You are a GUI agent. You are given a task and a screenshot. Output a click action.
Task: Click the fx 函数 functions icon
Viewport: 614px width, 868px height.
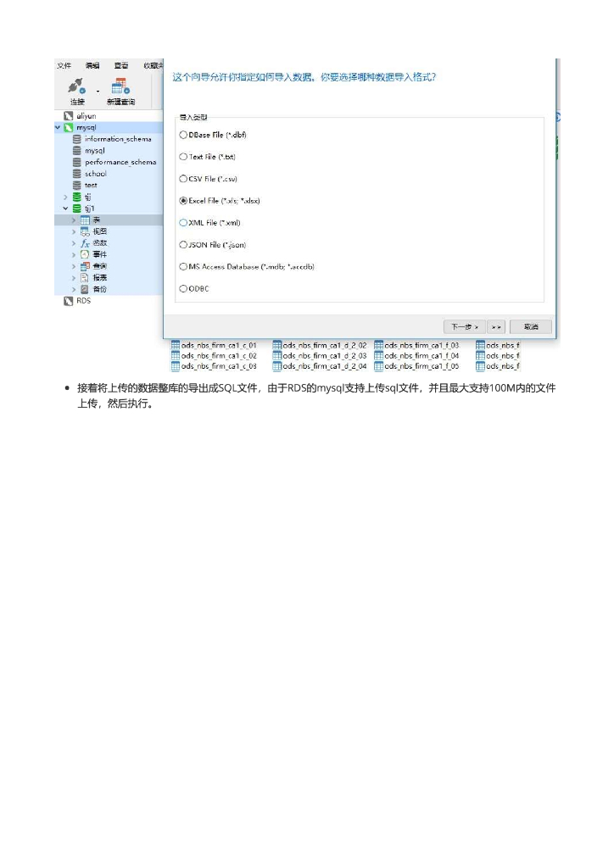point(85,243)
